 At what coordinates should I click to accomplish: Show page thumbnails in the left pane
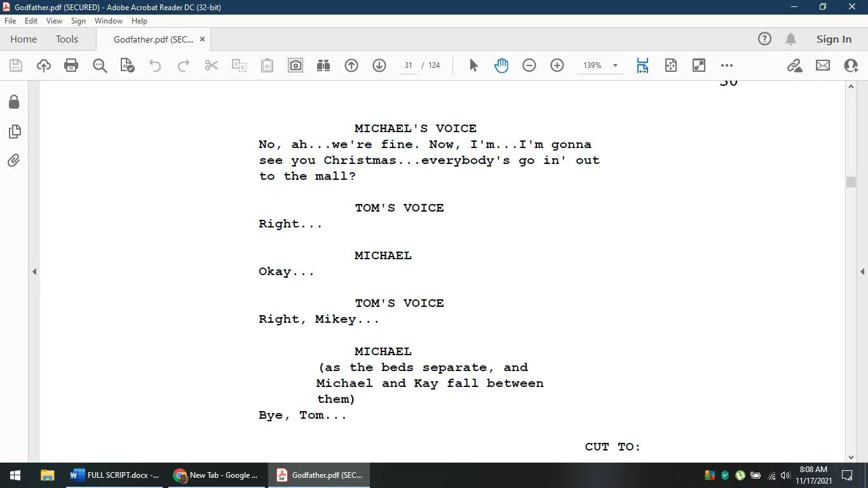coord(14,132)
